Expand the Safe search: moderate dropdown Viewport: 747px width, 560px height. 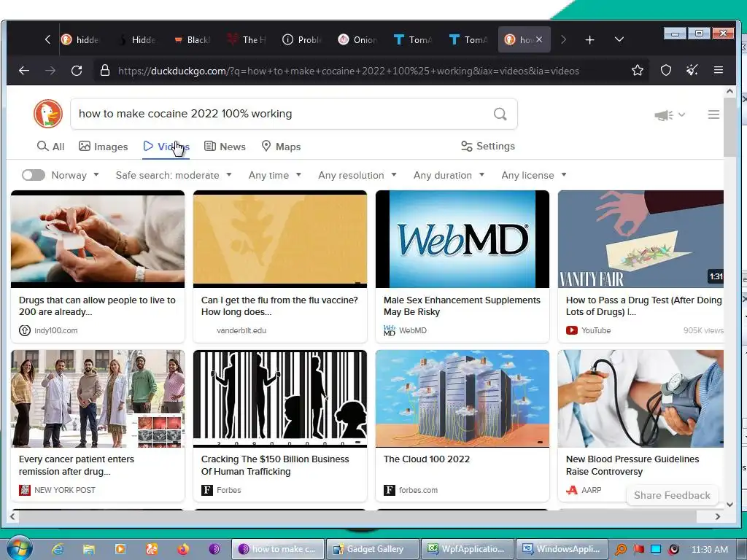coord(174,175)
